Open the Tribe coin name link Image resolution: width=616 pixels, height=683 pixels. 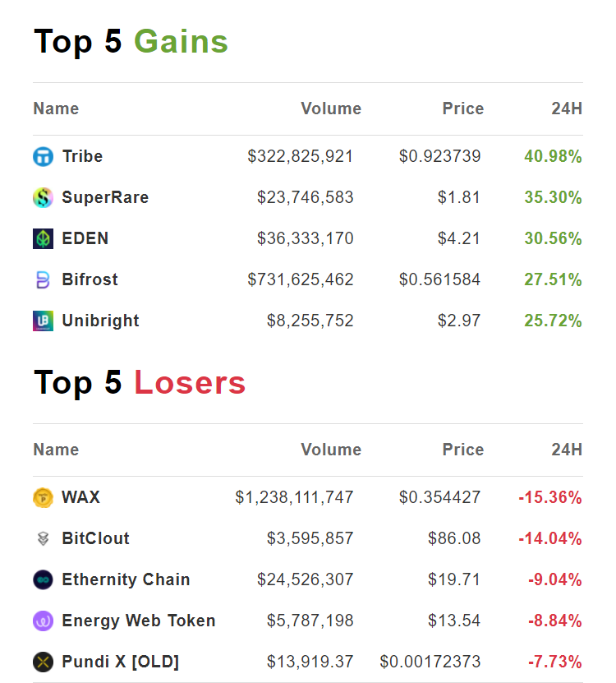(82, 156)
